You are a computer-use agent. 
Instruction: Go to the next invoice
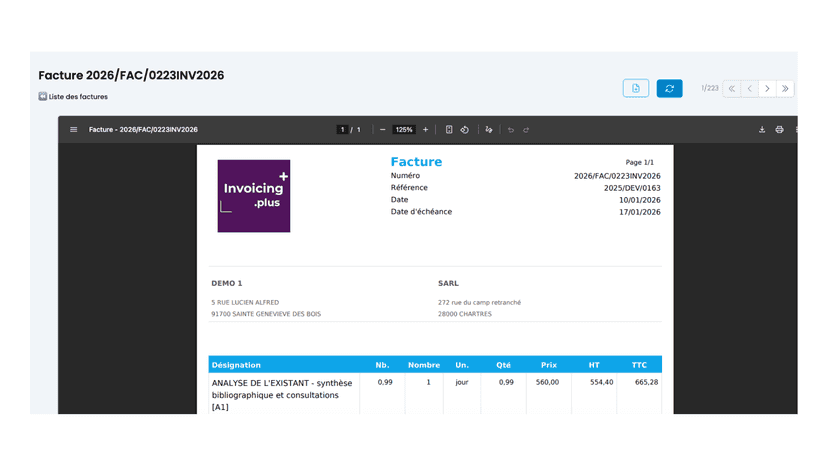click(x=767, y=88)
